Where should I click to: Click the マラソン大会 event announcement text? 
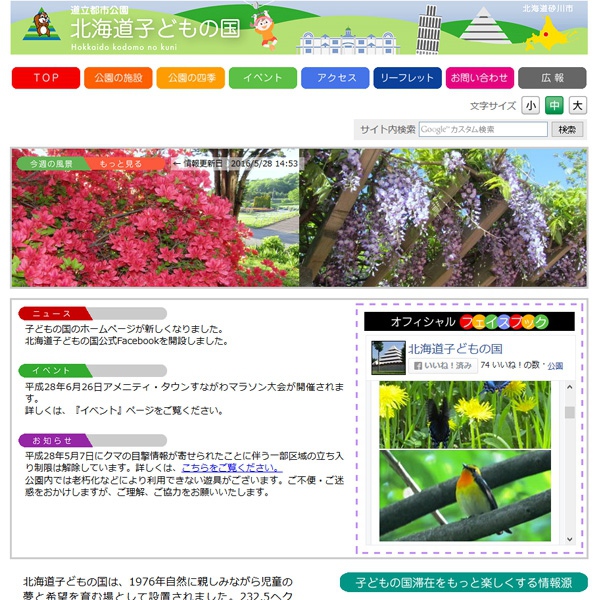tap(184, 393)
